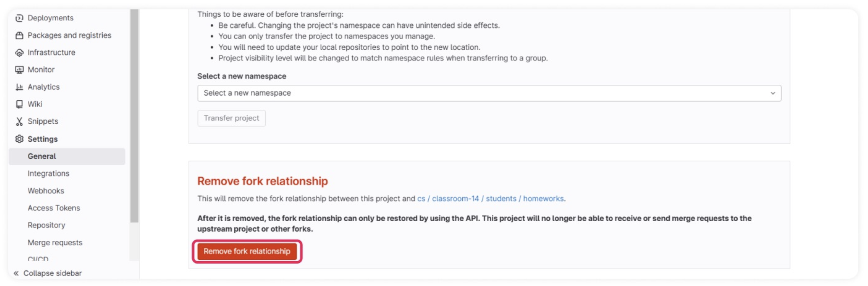868x286 pixels.
Task: Click the Monitor screen icon
Action: coord(19,70)
